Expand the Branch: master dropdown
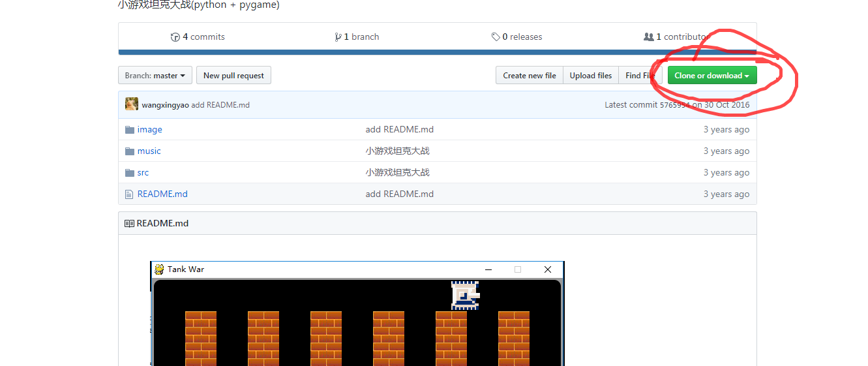Screen dimensions: 868x366 (155, 76)
